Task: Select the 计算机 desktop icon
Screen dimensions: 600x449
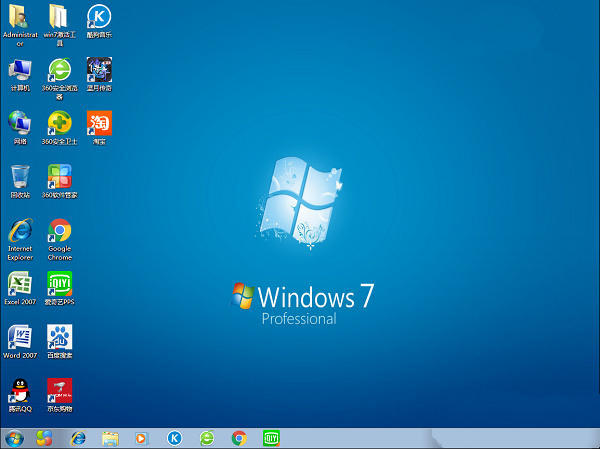Action: point(19,70)
